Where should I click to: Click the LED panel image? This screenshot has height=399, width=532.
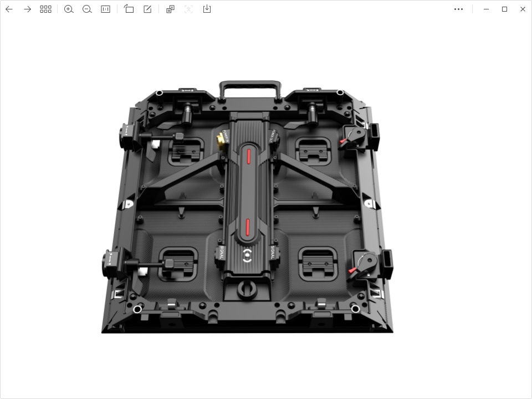(247, 207)
